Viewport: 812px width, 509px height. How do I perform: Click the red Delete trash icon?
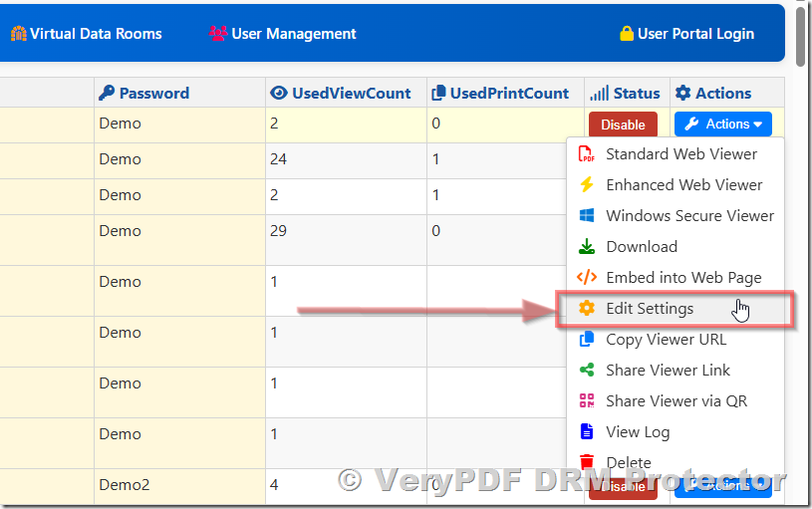587,463
